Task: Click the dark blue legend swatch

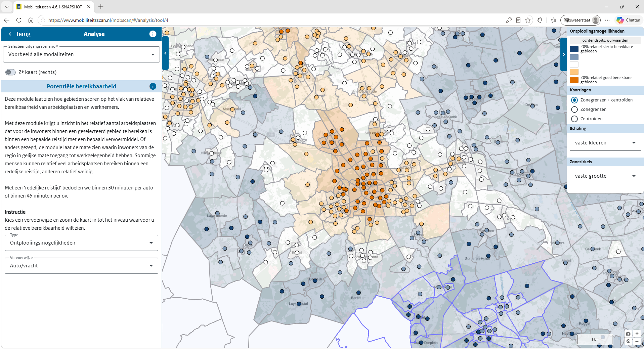Action: click(x=574, y=49)
